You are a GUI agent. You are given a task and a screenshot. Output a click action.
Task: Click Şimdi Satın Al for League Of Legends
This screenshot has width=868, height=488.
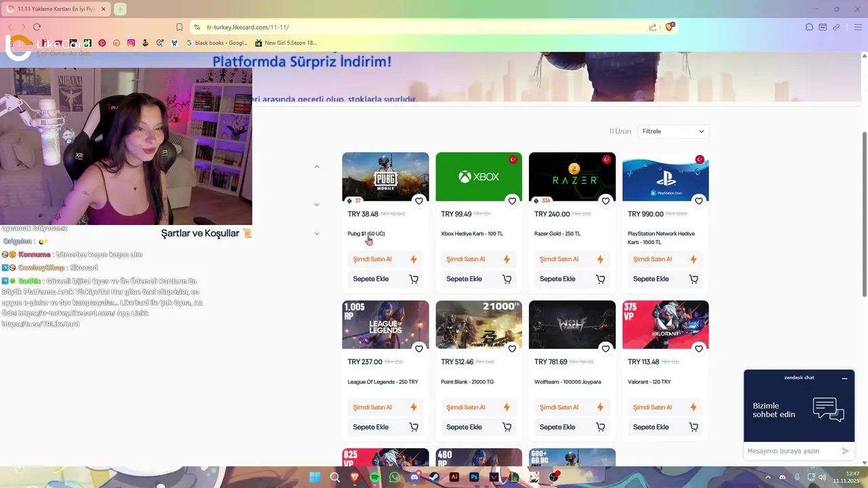(385, 407)
